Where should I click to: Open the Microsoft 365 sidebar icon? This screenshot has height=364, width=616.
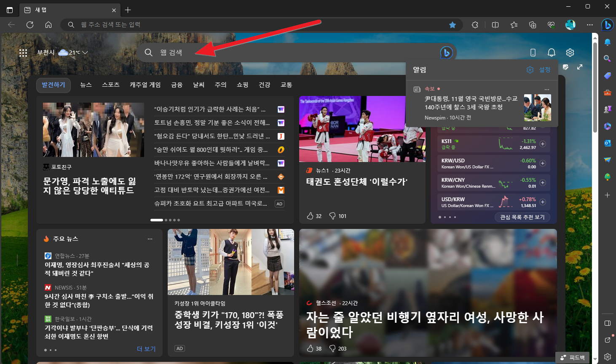tap(607, 126)
